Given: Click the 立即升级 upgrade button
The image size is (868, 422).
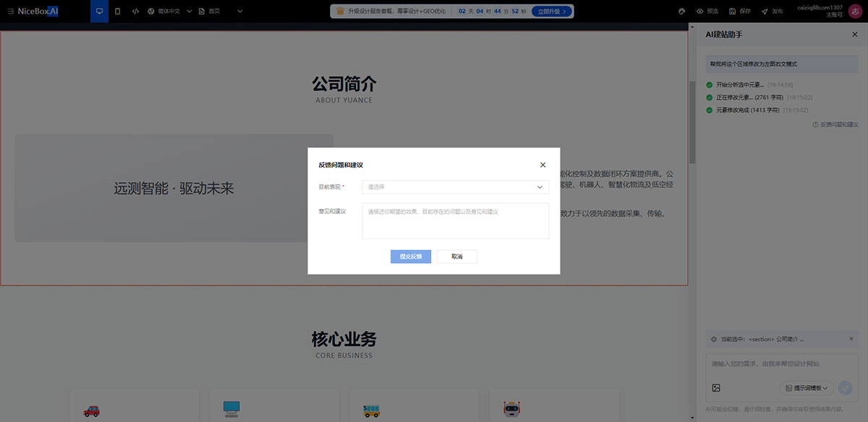Looking at the screenshot, I should click(x=552, y=12).
